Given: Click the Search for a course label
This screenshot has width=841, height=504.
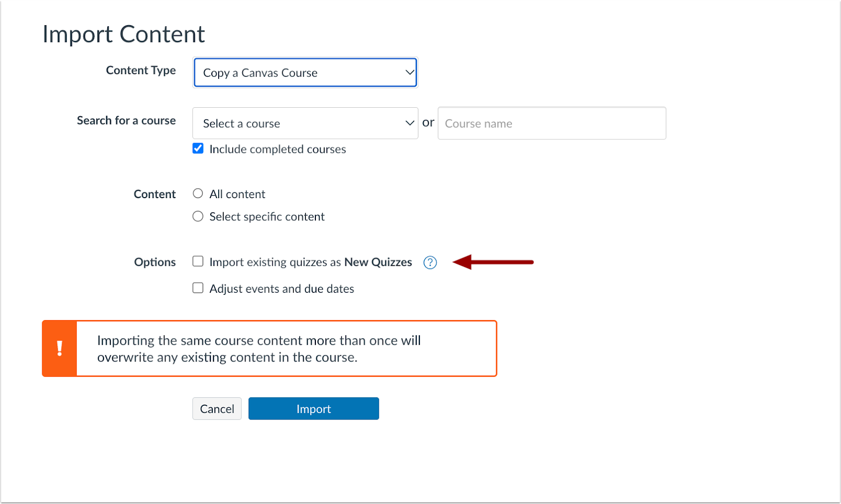Looking at the screenshot, I should pyautogui.click(x=126, y=120).
